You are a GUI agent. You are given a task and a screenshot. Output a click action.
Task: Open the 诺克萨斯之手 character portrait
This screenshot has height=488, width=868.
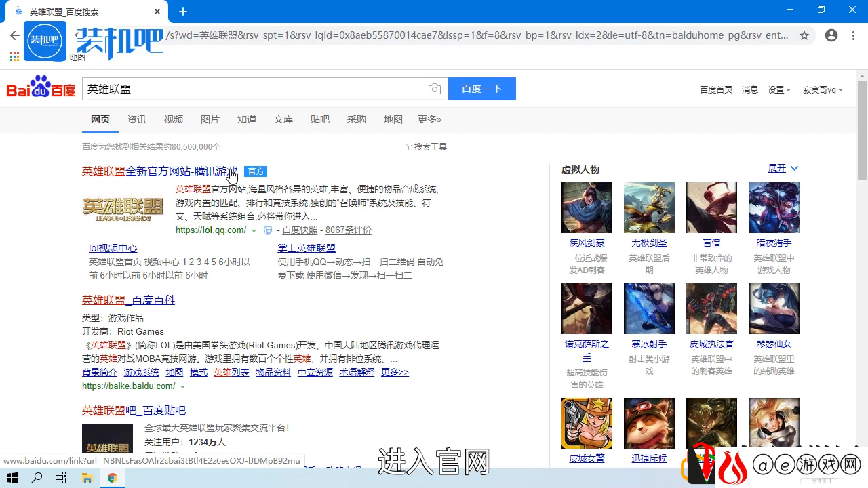tap(587, 308)
